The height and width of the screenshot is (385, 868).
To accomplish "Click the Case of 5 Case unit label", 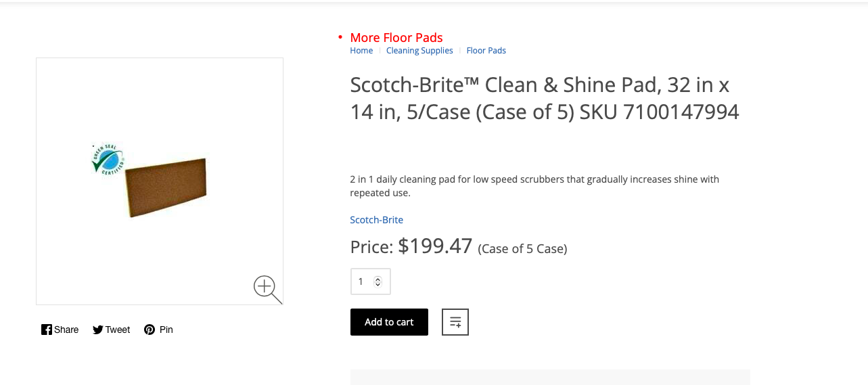I will tap(522, 249).
